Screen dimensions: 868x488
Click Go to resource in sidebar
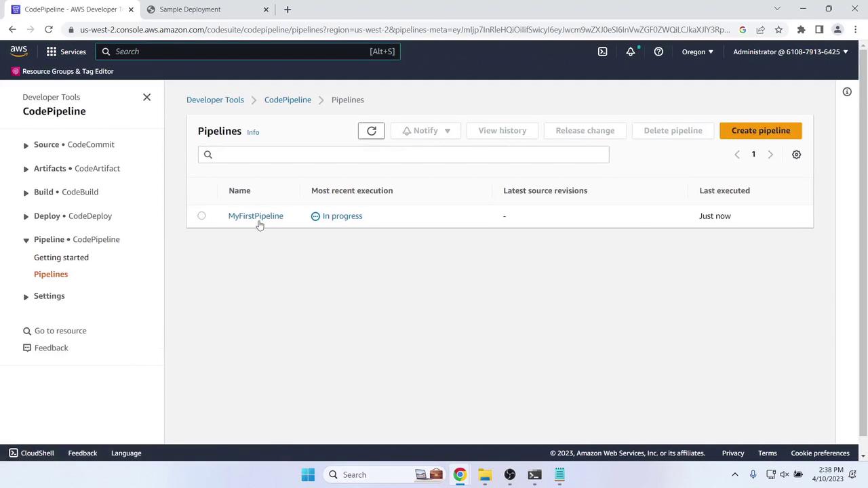[60, 331]
